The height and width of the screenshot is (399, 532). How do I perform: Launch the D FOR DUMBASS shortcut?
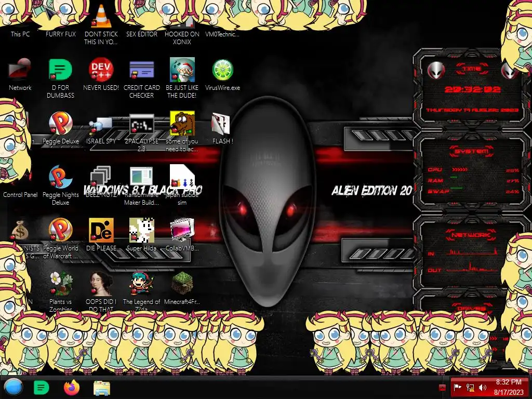(60, 70)
